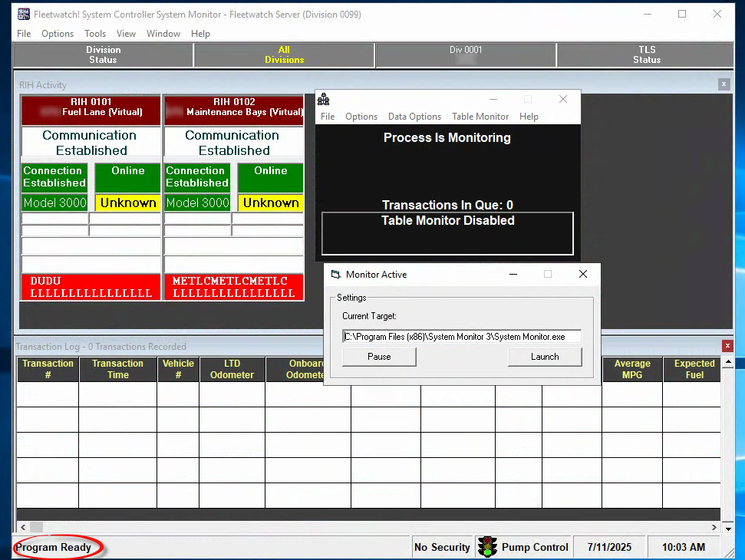Screen dimensions: 745x560
Task: Click the Online status under RIH 0102
Action: (x=270, y=177)
